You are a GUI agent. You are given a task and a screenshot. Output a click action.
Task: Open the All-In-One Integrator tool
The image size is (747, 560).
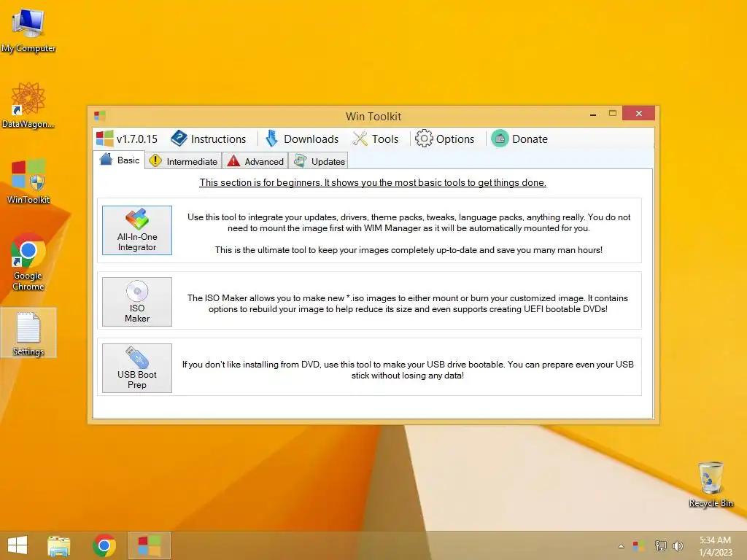pos(137,230)
